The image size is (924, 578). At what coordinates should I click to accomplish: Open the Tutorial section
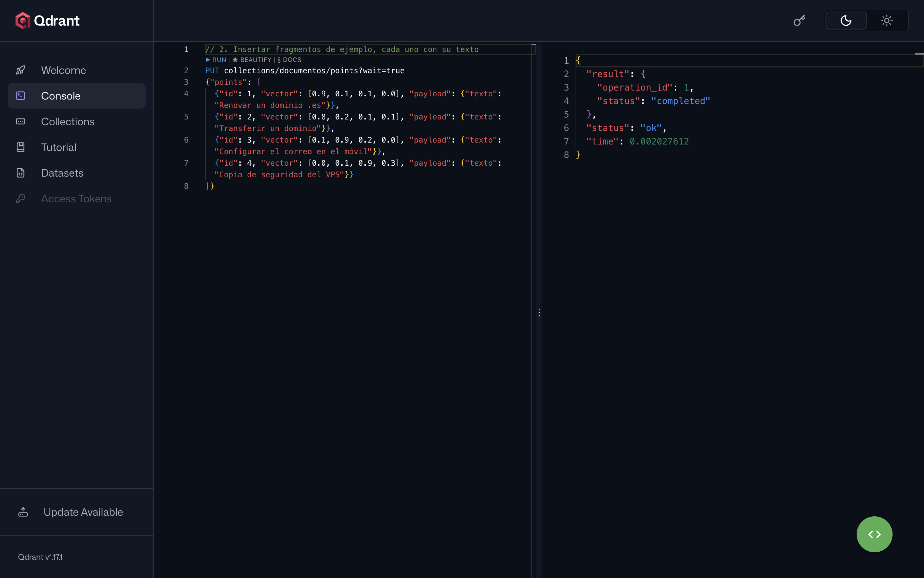(x=77, y=147)
